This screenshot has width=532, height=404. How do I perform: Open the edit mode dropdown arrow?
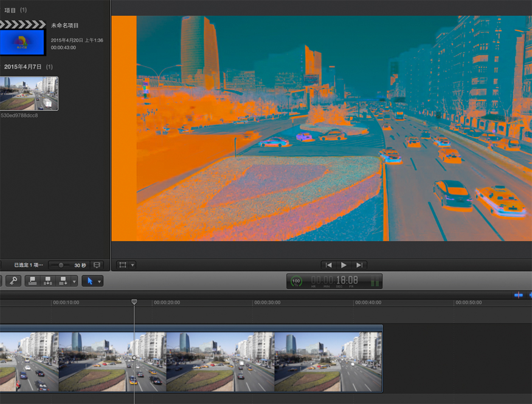click(74, 281)
